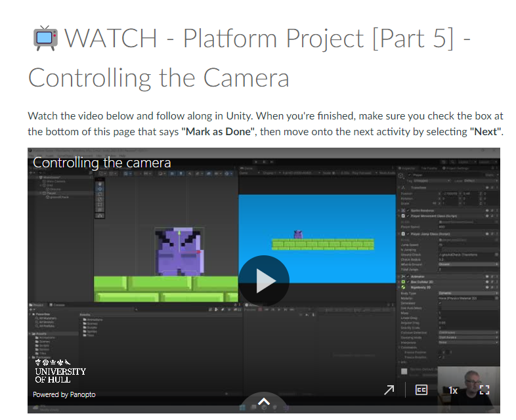Enter fullscreen mode for the video
The image size is (516, 420).
[x=484, y=390]
